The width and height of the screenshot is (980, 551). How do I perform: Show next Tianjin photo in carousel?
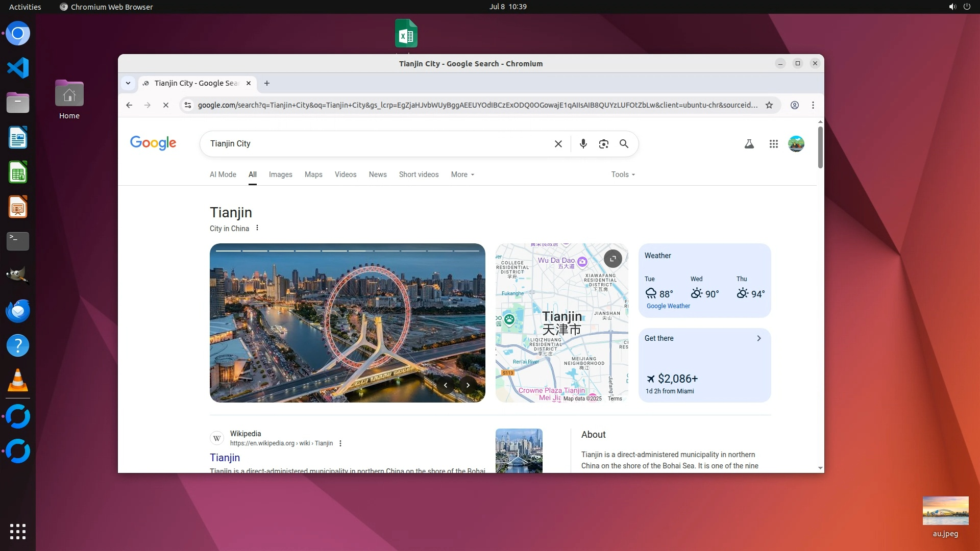coord(468,385)
